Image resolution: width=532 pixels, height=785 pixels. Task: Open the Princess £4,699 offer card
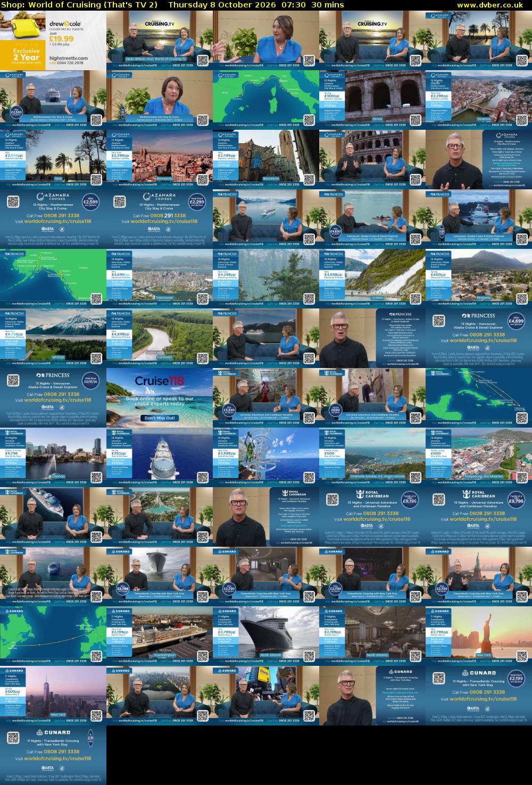pyautogui.click(x=479, y=338)
